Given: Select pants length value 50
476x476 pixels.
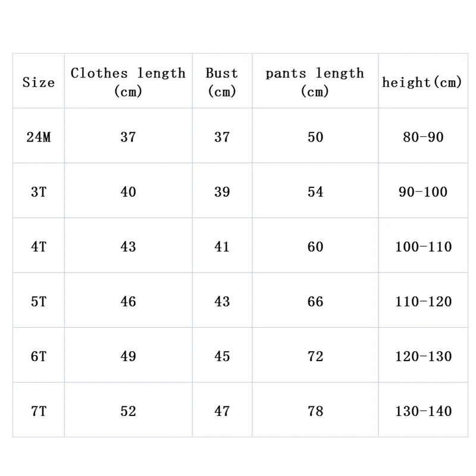Looking at the screenshot, I should (x=315, y=137).
